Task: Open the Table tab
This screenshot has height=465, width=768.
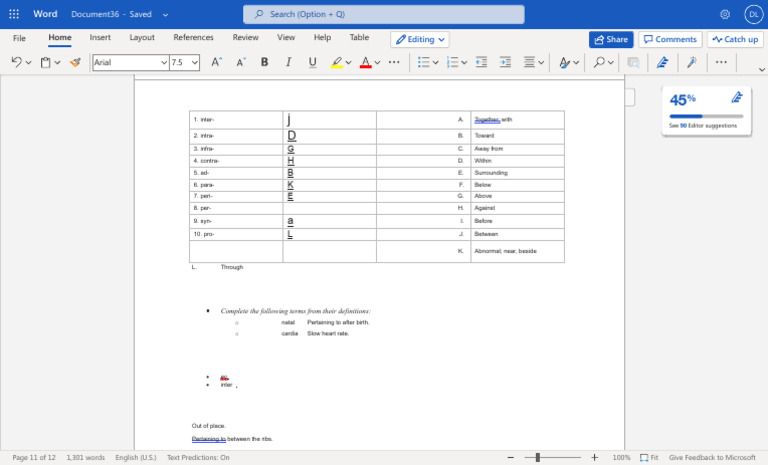Action: point(359,37)
